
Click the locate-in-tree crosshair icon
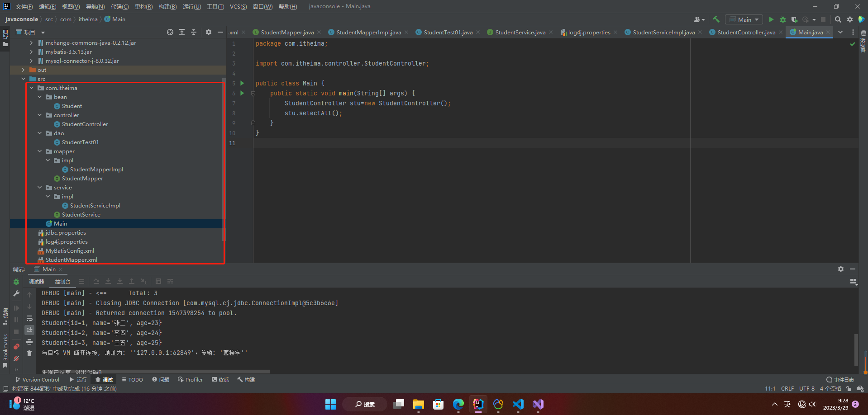[x=170, y=32]
